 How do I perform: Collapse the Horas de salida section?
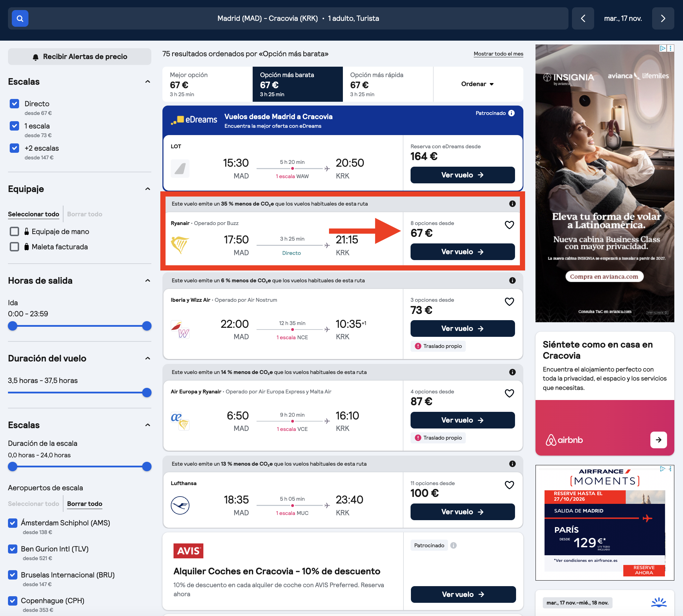[147, 281]
